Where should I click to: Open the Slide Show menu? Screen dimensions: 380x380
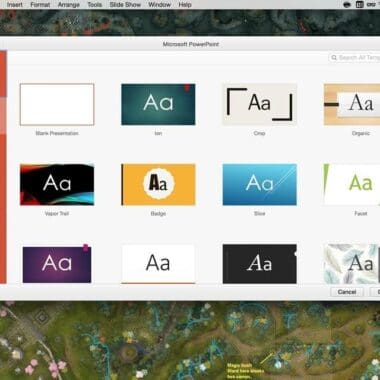(125, 5)
